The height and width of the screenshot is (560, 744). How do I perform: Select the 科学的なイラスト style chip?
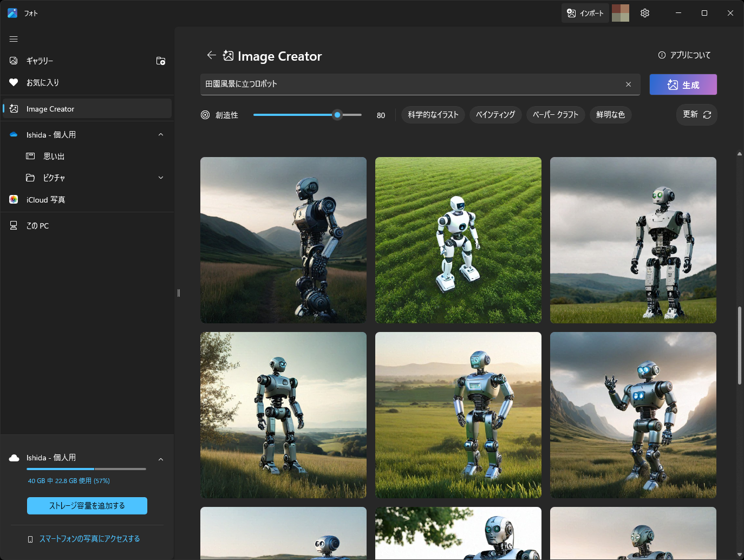pyautogui.click(x=432, y=114)
